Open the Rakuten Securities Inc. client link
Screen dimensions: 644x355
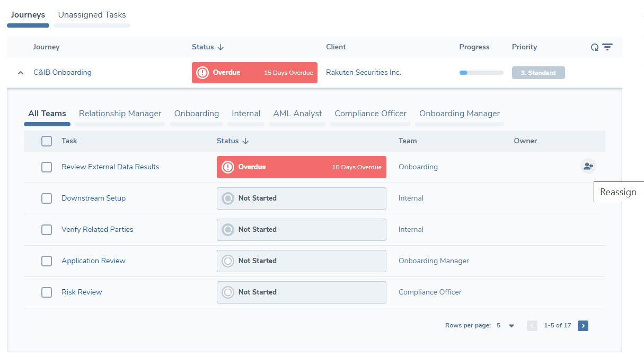(363, 73)
